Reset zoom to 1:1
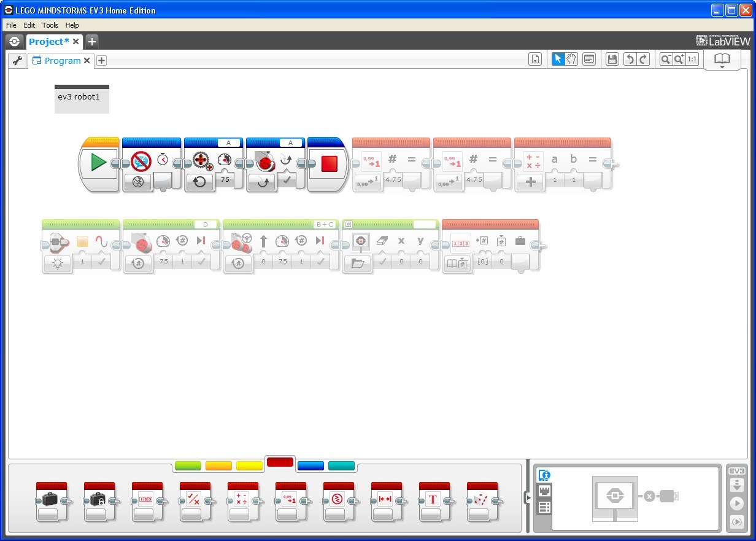 click(x=692, y=60)
